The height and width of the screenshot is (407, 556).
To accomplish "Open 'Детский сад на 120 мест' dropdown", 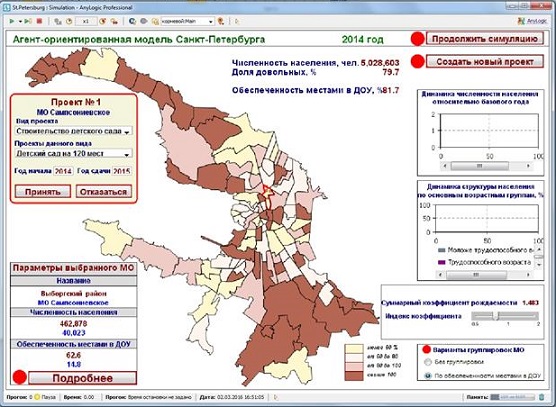I will (73, 154).
